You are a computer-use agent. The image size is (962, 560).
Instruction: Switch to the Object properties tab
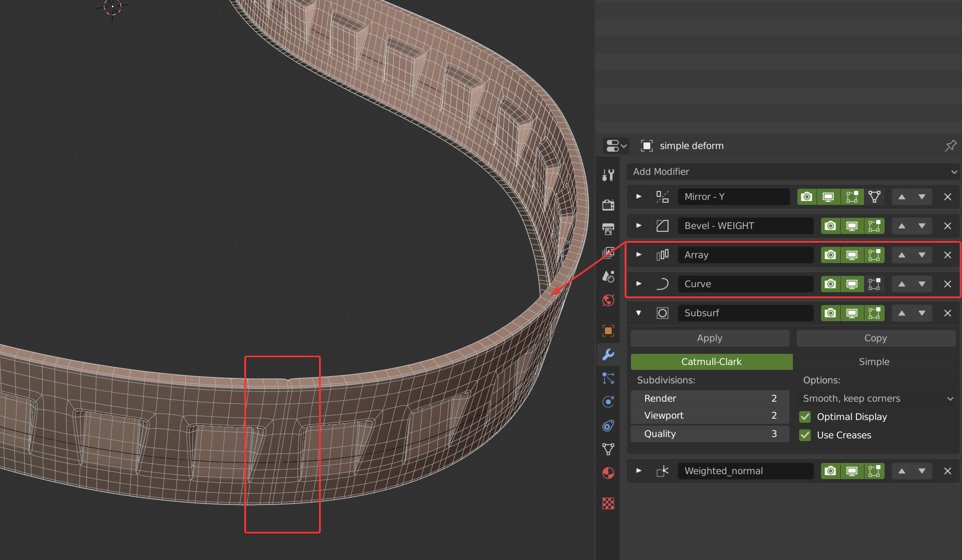tap(608, 331)
